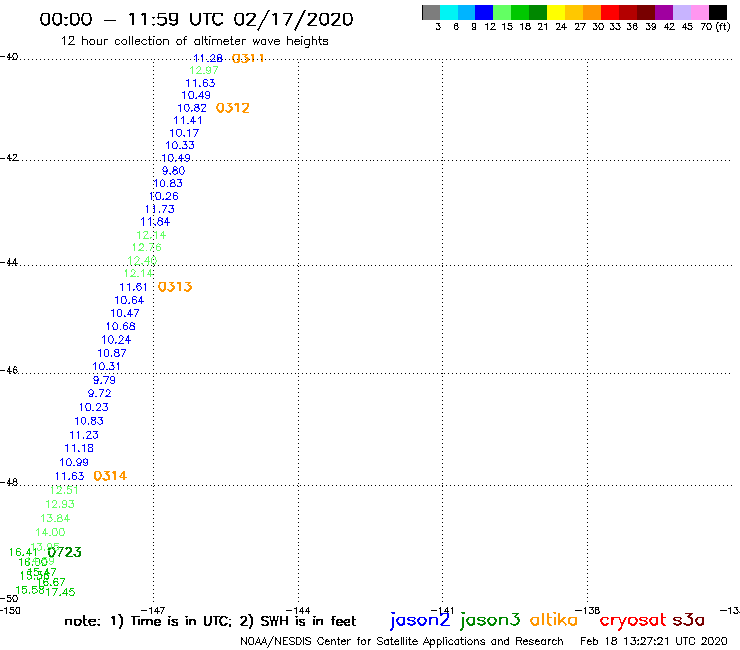Click the cyan swatch in the wave height legend
This screenshot has height=650, width=740.
pyautogui.click(x=448, y=12)
